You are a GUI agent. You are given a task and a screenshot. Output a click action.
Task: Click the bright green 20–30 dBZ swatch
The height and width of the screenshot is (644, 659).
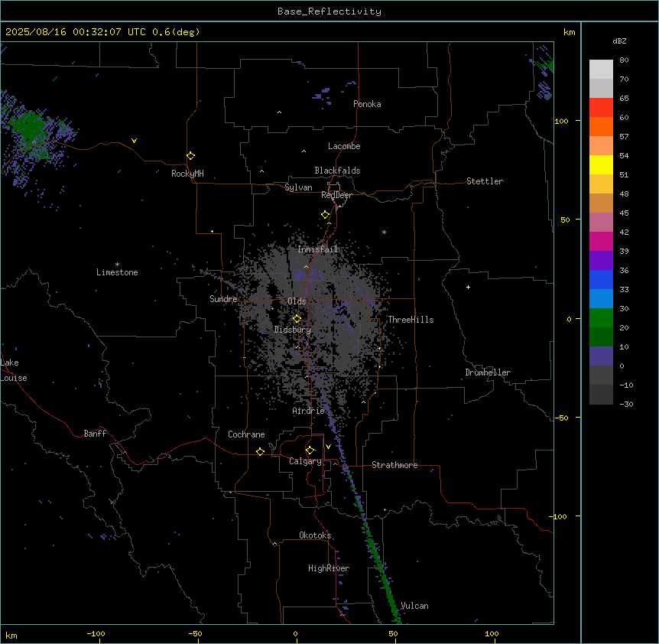tap(601, 318)
